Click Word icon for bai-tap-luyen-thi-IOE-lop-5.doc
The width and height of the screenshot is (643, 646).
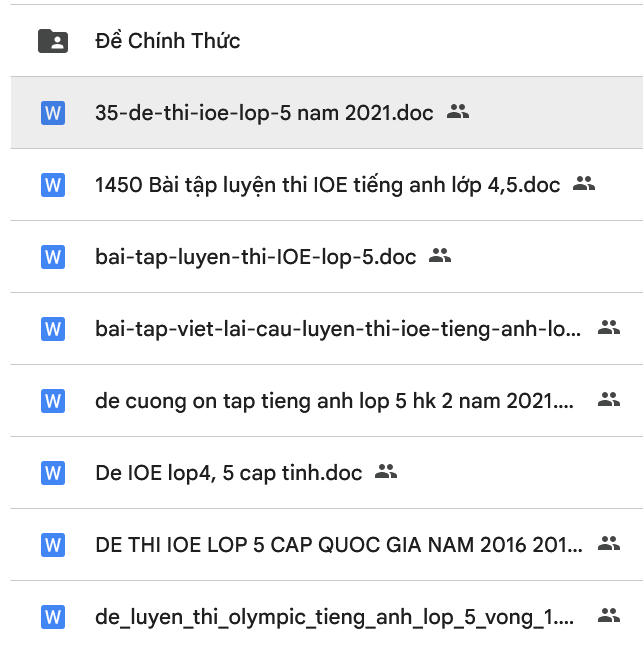click(53, 257)
